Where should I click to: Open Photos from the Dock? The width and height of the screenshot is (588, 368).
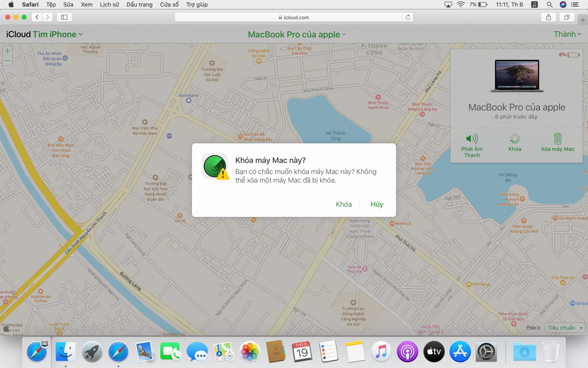[249, 351]
